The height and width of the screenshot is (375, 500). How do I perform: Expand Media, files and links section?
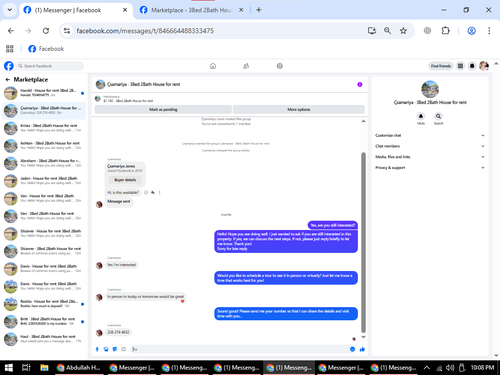430,157
